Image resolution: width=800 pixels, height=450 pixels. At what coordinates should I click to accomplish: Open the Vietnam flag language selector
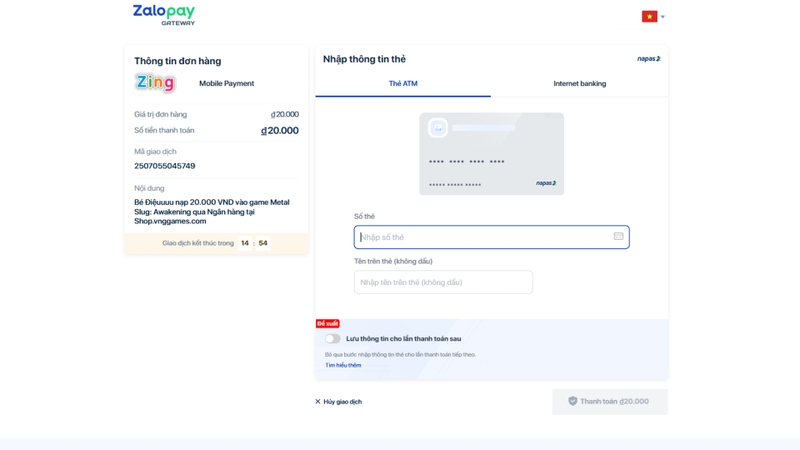653,16
